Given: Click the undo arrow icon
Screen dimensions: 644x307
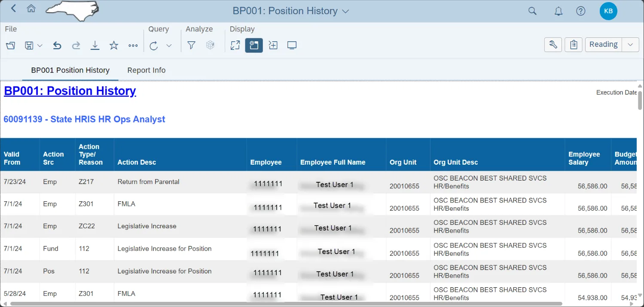Looking at the screenshot, I should (57, 46).
